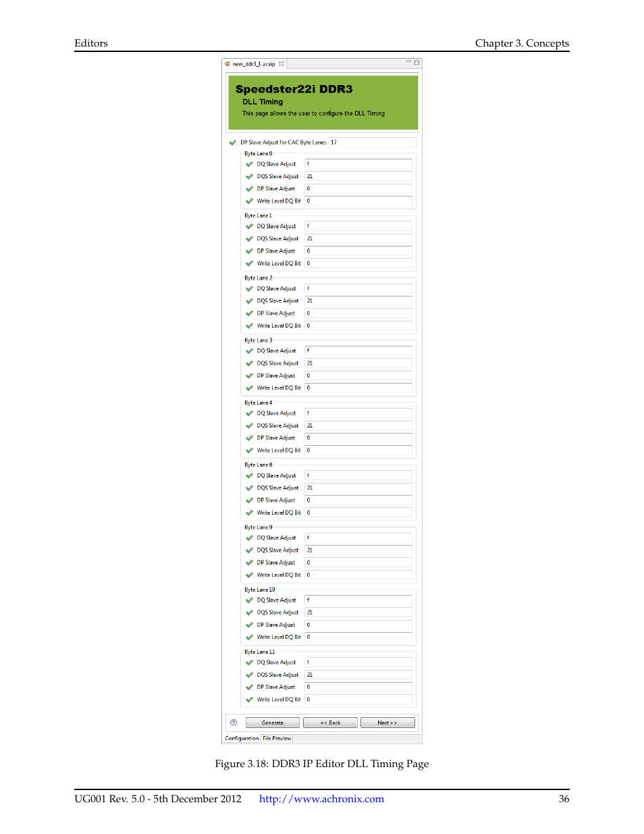Click the maximize view icon above the editor

tap(416, 60)
